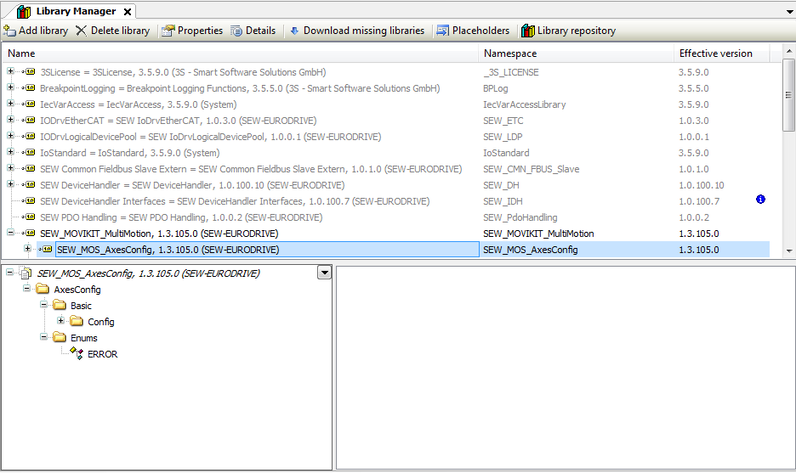Open the library selection dropdown arrow
Screen dimensions: 796x473
point(323,272)
